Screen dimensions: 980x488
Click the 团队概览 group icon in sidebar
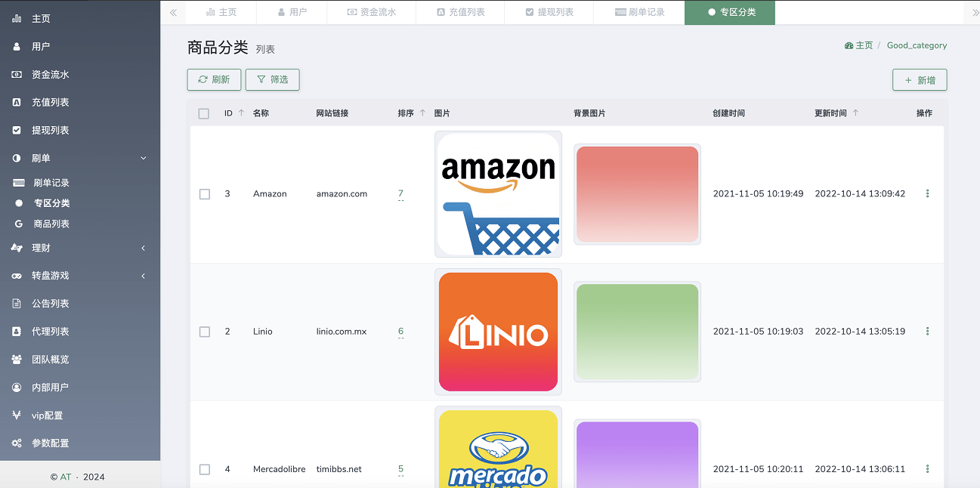pos(17,360)
